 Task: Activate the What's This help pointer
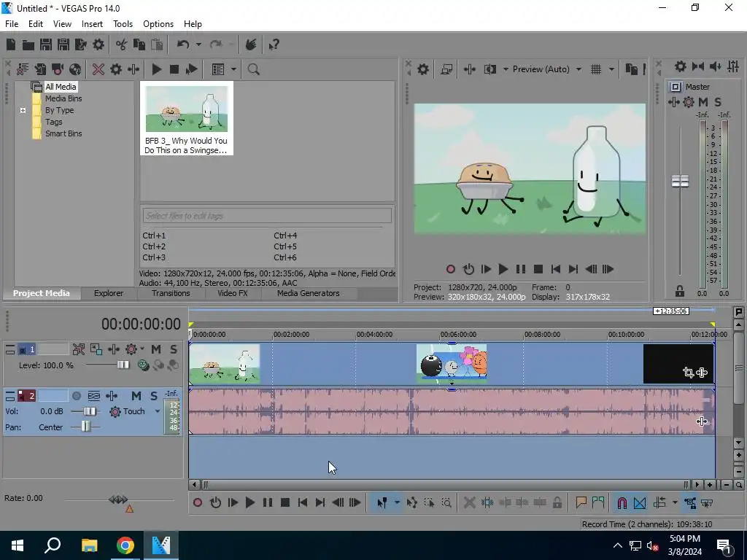pos(274,44)
